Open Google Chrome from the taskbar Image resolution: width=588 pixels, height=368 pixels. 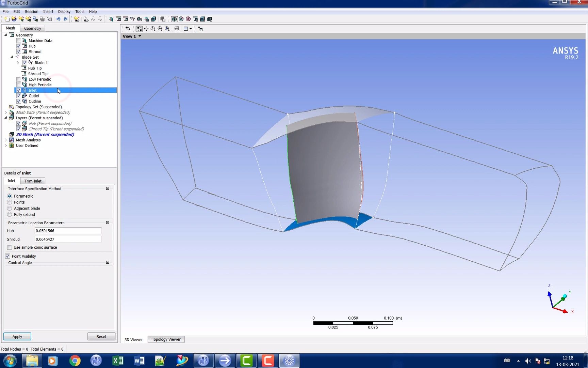point(75,361)
